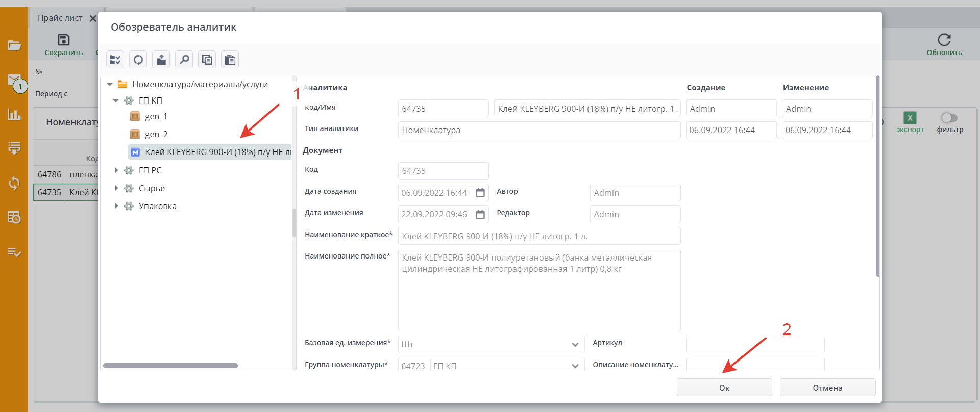980x412 pixels.
Task: Click the upload tray toolbar icon
Action: coord(161,60)
